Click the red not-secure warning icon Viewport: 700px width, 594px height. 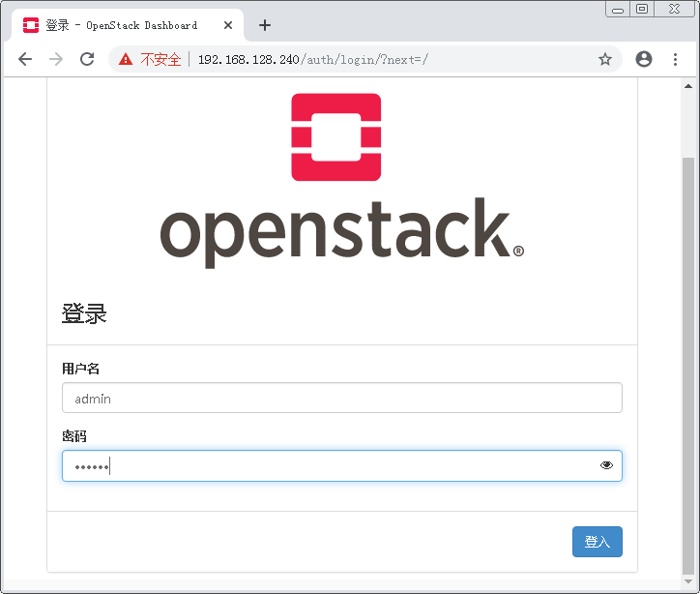tap(126, 59)
